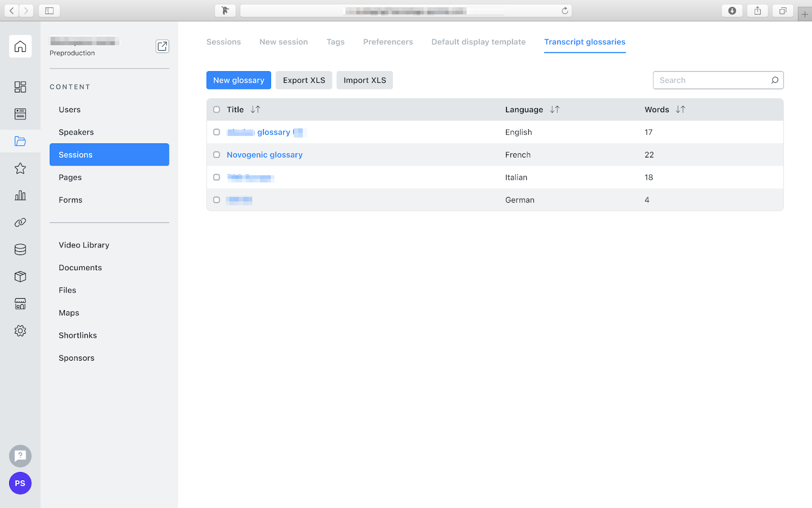This screenshot has height=508, width=812.
Task: Click the news list icon in the sidebar
Action: click(x=20, y=114)
